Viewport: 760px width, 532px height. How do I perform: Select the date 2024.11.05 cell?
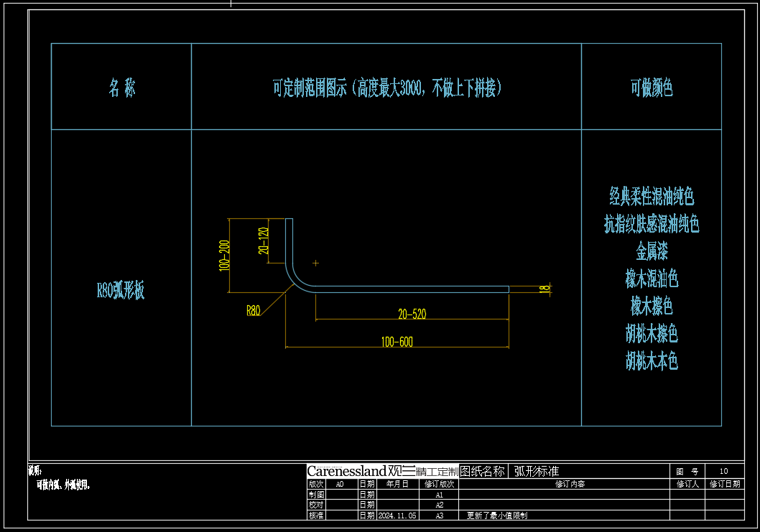(397, 515)
